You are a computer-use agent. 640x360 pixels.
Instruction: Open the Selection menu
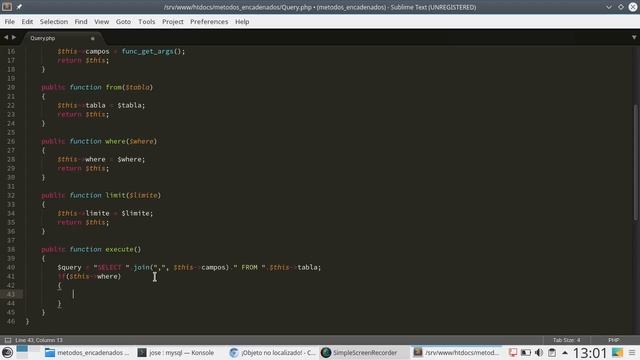[x=53, y=22]
